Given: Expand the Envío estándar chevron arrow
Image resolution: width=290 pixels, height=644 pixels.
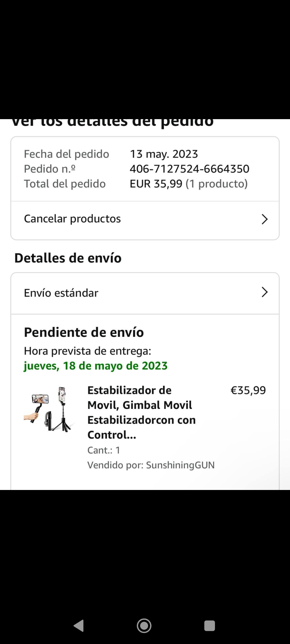Looking at the screenshot, I should (x=264, y=292).
